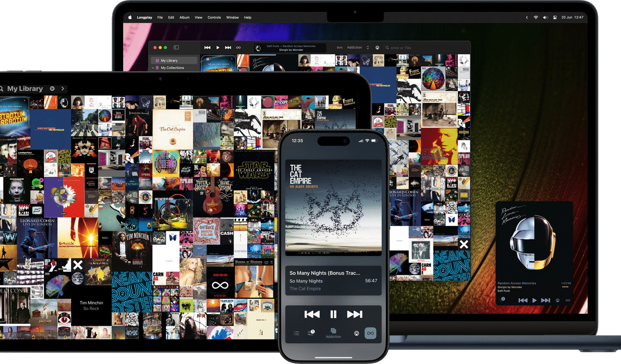Open the File menu
Viewport: 621px width, 364px height.
160,18
